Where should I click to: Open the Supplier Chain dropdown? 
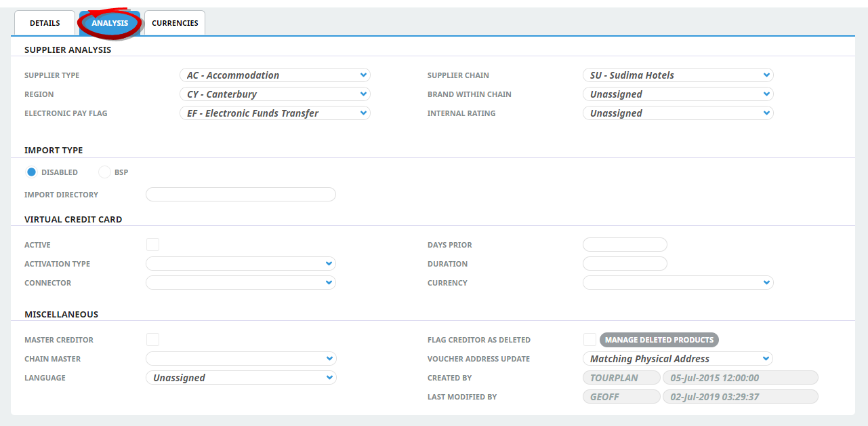pyautogui.click(x=678, y=75)
